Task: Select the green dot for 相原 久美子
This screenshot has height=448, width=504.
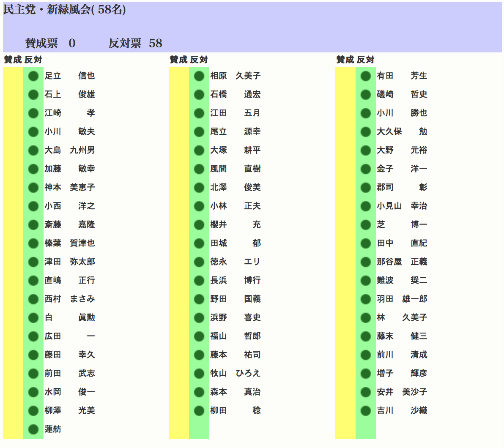Action: (x=199, y=76)
